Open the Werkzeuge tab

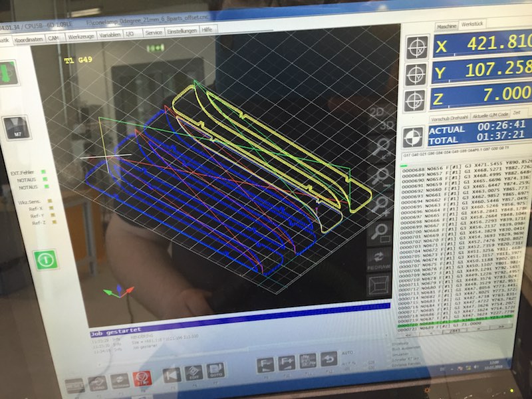pyautogui.click(x=80, y=36)
